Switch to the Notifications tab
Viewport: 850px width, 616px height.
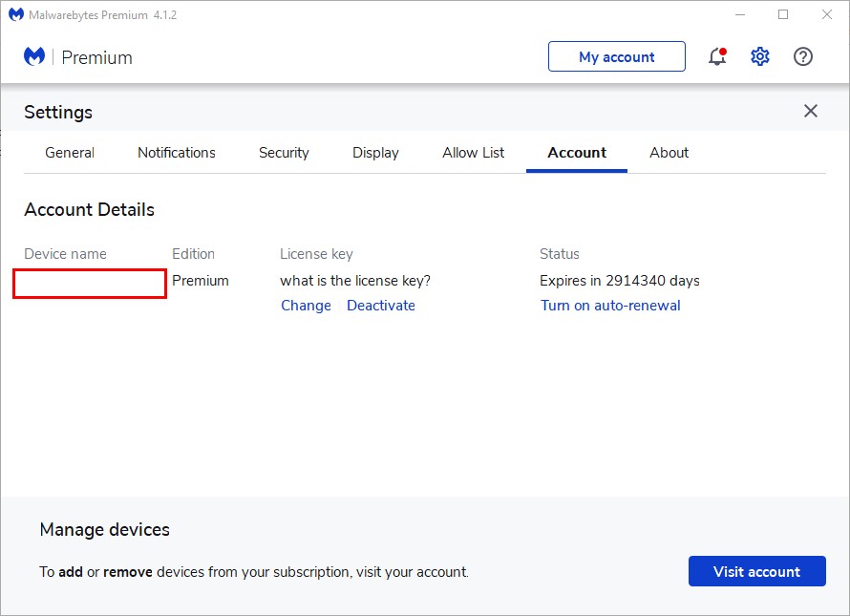pyautogui.click(x=176, y=153)
